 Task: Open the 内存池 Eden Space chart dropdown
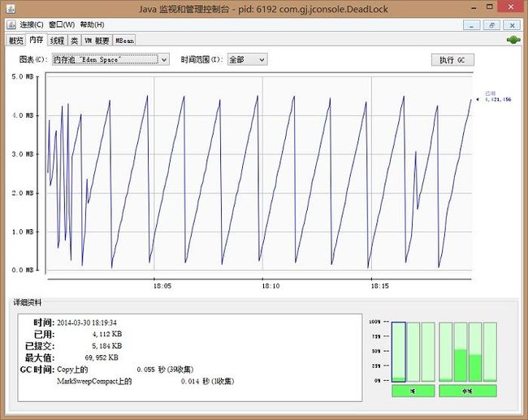(110, 59)
